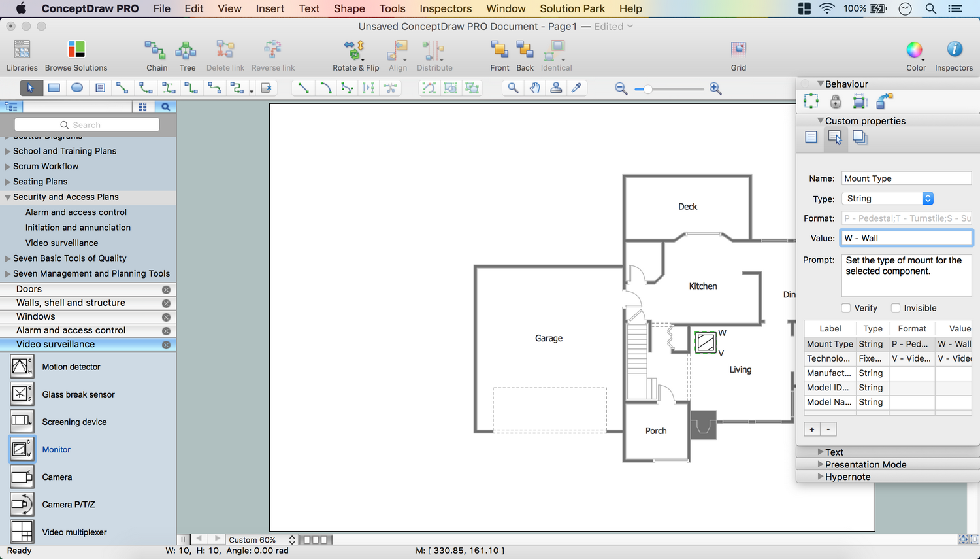The image size is (980, 559).
Task: Open the Browse Solutions panel
Action: coord(76,51)
